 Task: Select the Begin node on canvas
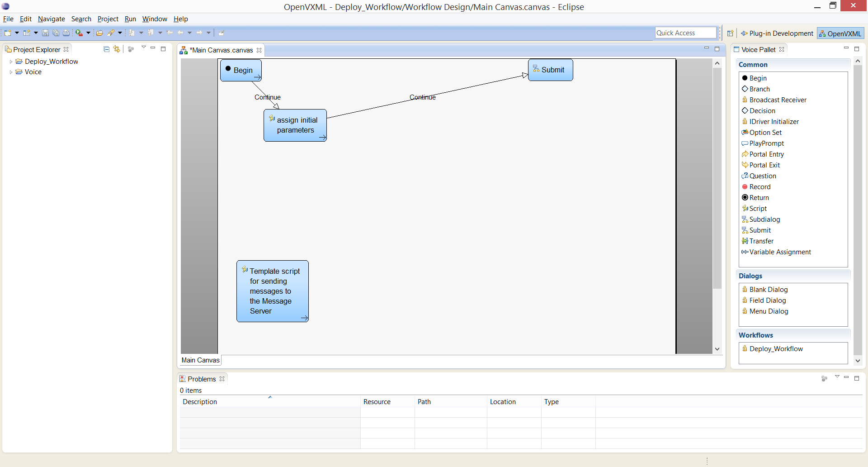pyautogui.click(x=241, y=71)
